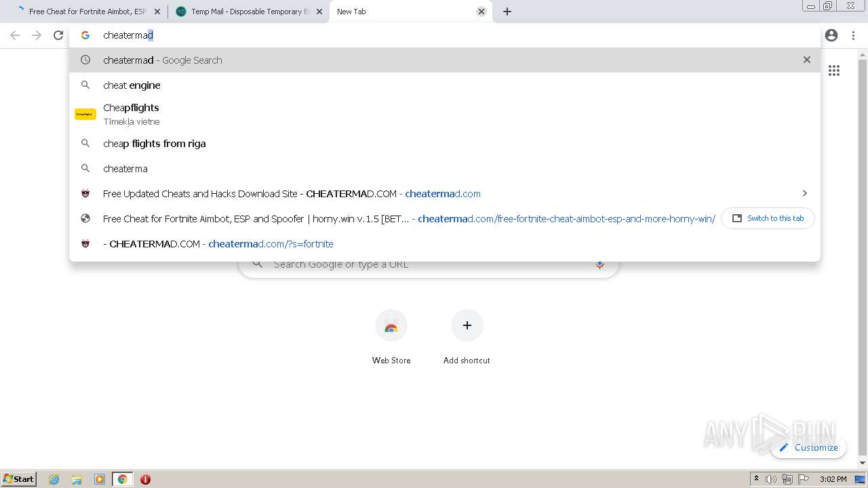Screen dimensions: 868x488
Task: Close the Free Cheat for Fortnite tab
Action: [157, 12]
